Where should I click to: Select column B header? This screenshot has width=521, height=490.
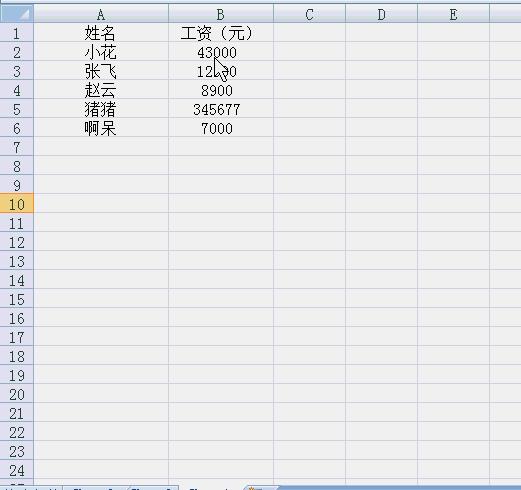point(221,14)
